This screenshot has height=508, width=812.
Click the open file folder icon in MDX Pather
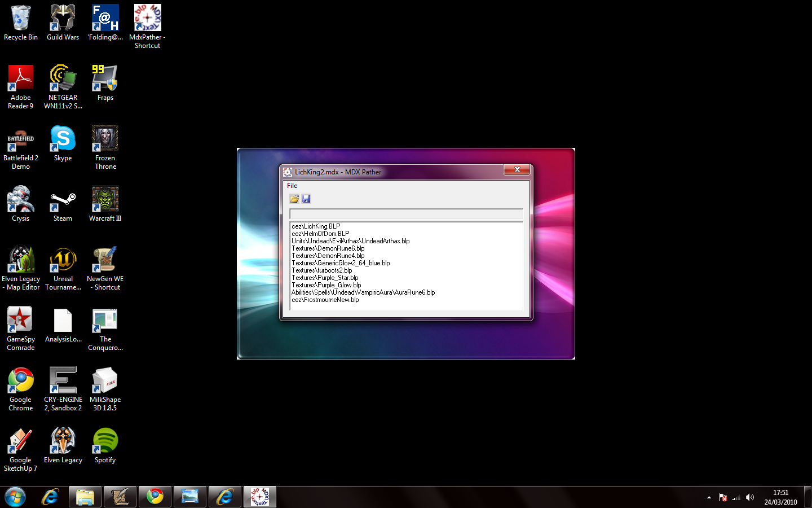(294, 199)
